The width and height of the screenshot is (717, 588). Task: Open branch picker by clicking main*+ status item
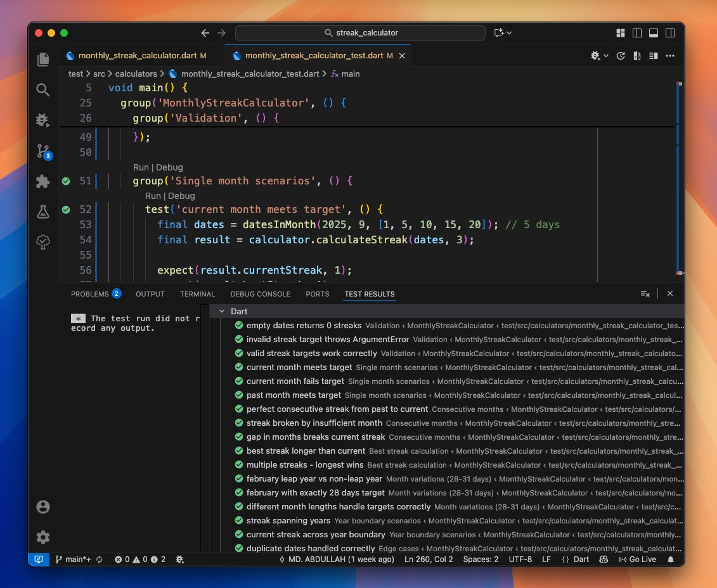[x=79, y=559]
